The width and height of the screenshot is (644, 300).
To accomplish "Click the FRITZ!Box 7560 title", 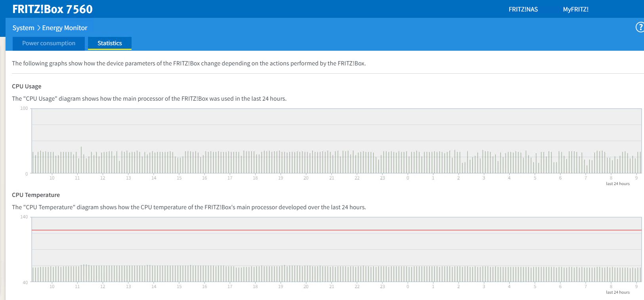I will (x=52, y=9).
